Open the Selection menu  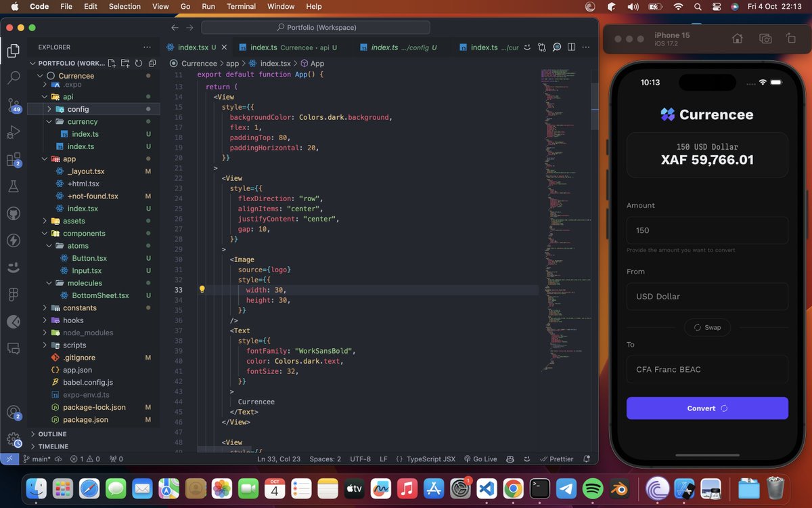[x=125, y=7]
